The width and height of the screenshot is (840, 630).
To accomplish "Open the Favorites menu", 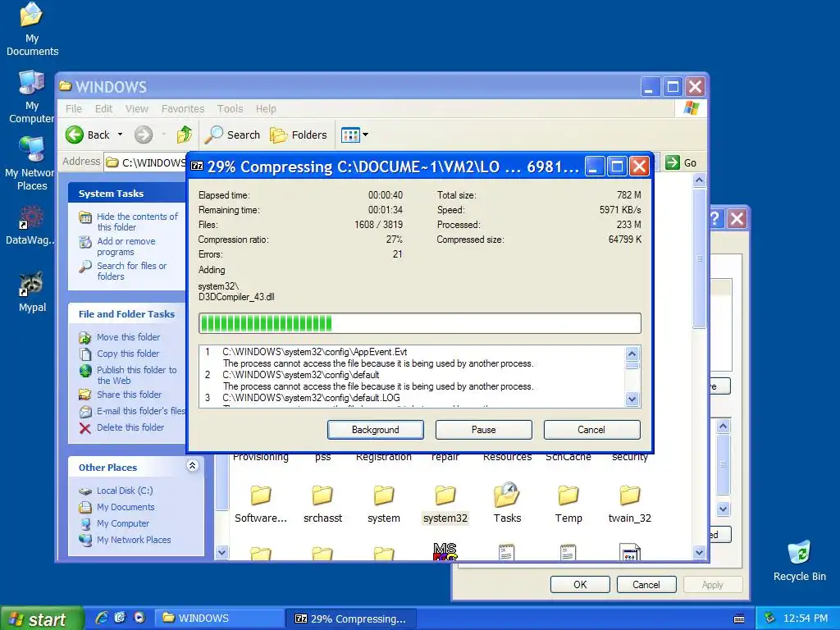I will tap(183, 109).
